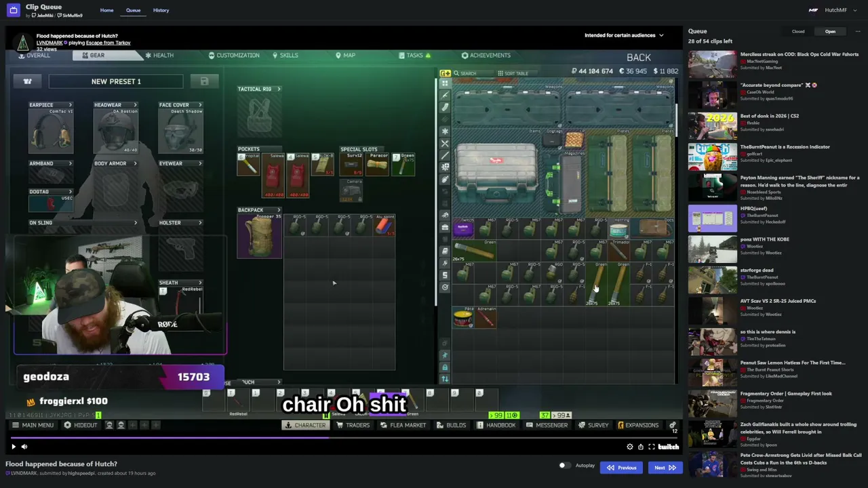Open the History tab
This screenshot has height=488, width=868.
point(161,10)
